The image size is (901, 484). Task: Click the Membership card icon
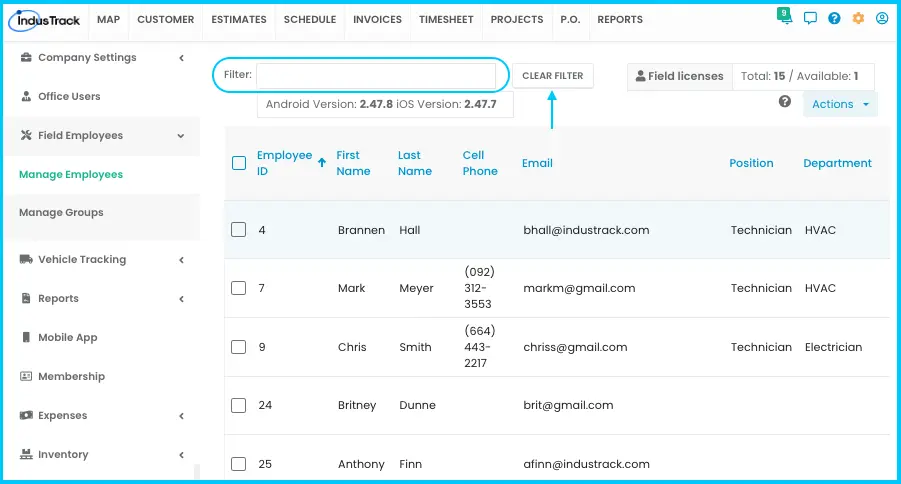(26, 377)
